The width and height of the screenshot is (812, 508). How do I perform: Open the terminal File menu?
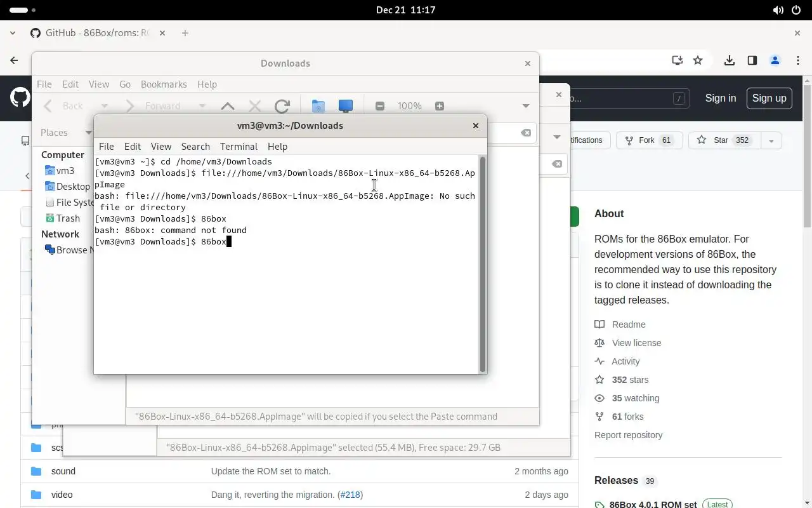107,146
